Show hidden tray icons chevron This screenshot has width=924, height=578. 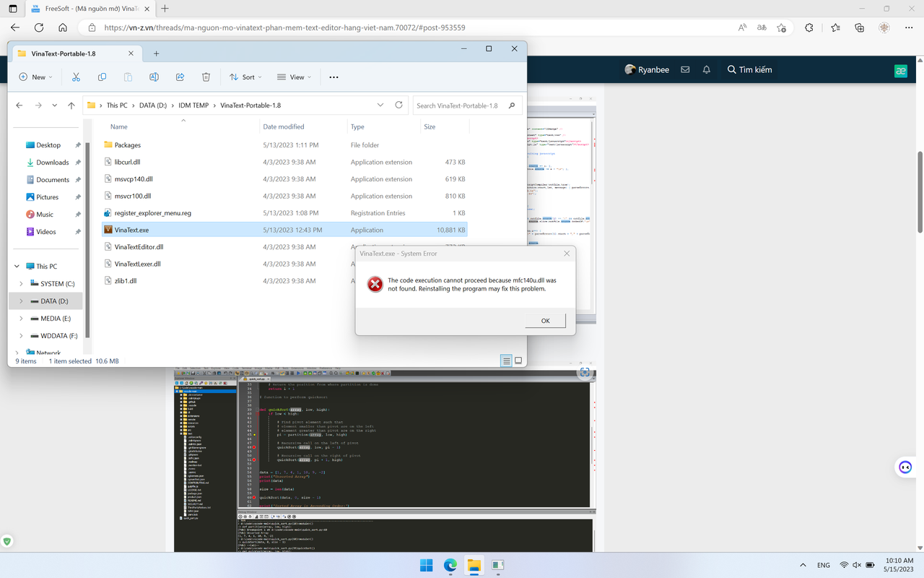[803, 565]
